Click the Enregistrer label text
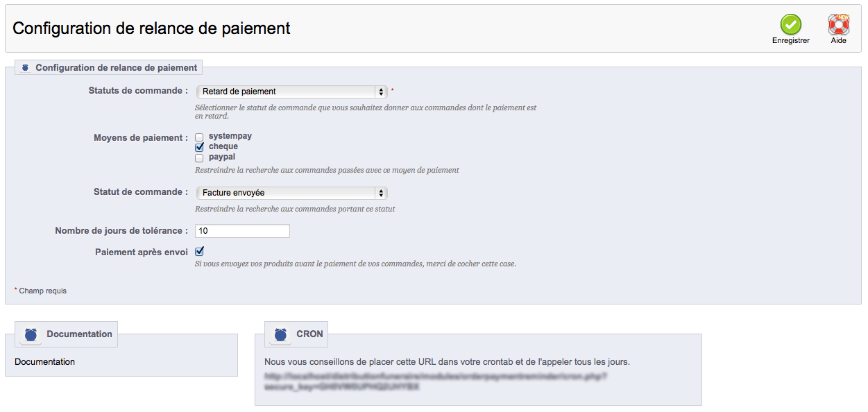 pyautogui.click(x=791, y=41)
